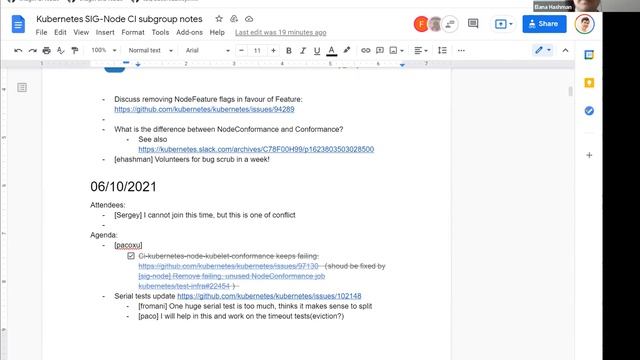The width and height of the screenshot is (640, 360).
Task: Open the highlight color picker
Action: click(347, 51)
